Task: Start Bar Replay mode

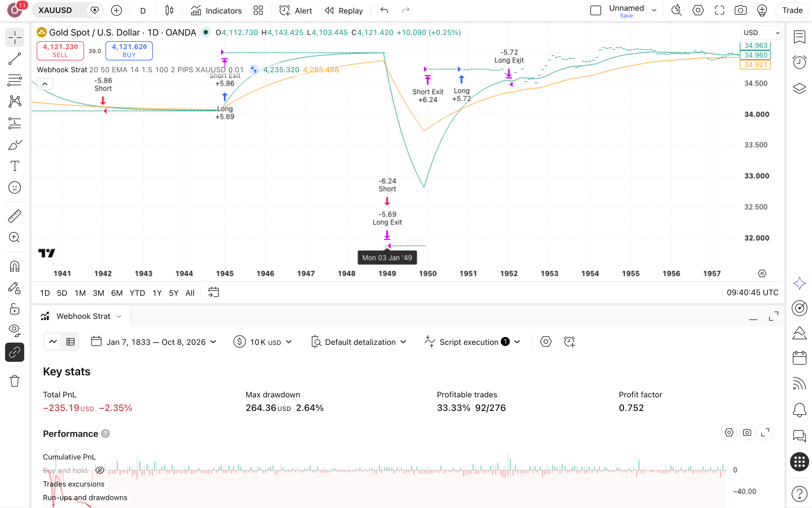Action: 344,10
